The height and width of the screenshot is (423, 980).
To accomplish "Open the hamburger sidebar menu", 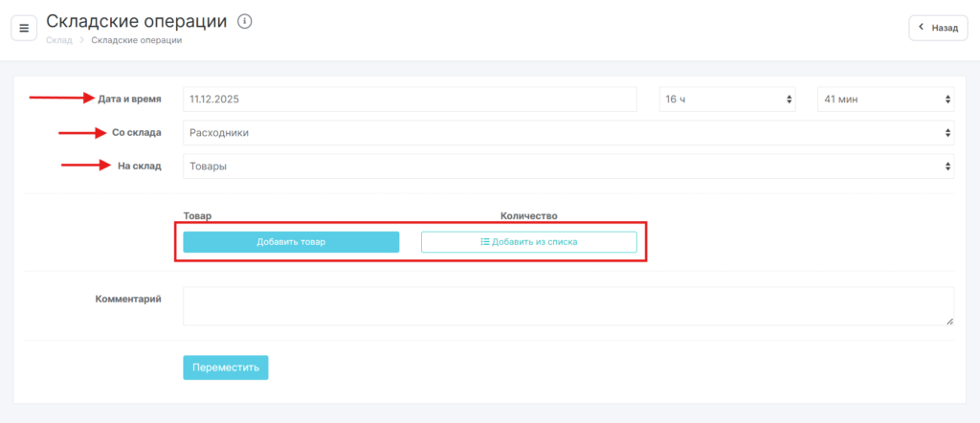I will tap(24, 28).
